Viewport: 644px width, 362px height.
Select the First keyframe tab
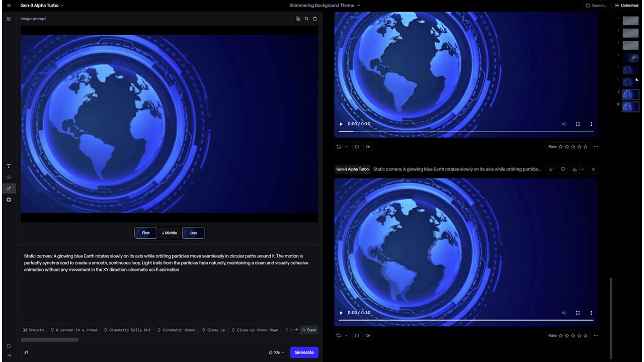tap(145, 233)
